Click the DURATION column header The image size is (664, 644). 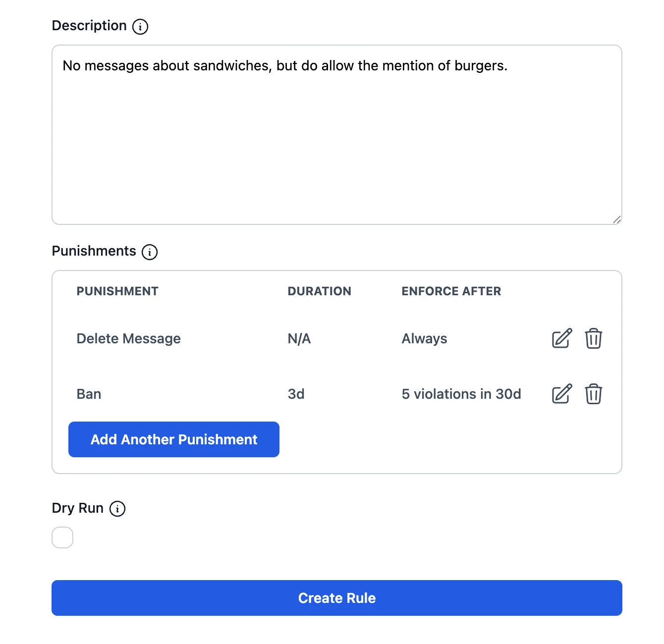tap(319, 291)
